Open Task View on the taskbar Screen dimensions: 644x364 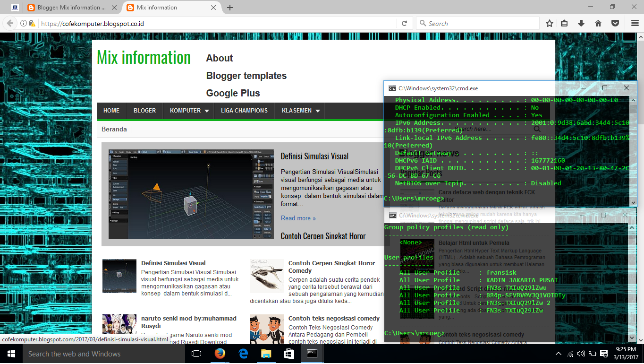click(x=196, y=354)
